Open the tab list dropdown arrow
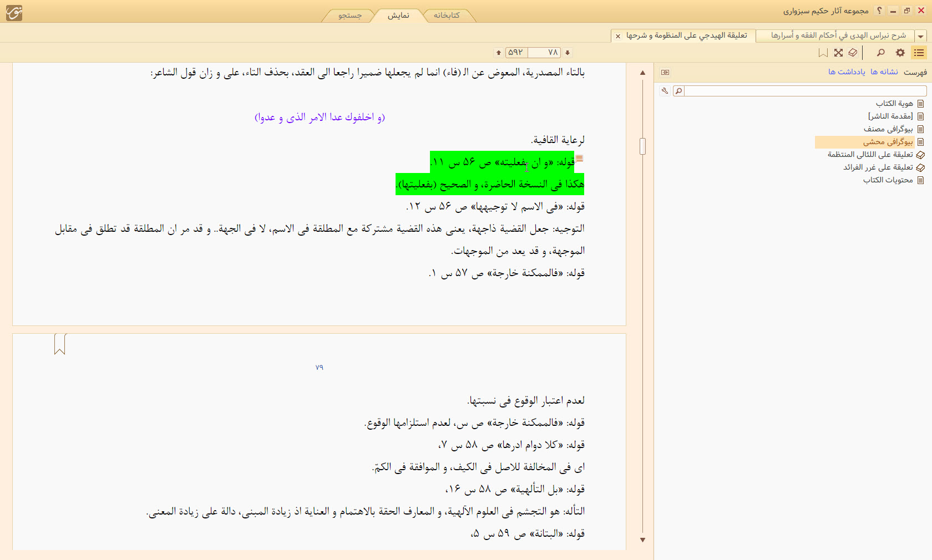The width and height of the screenshot is (932, 560). [x=920, y=36]
